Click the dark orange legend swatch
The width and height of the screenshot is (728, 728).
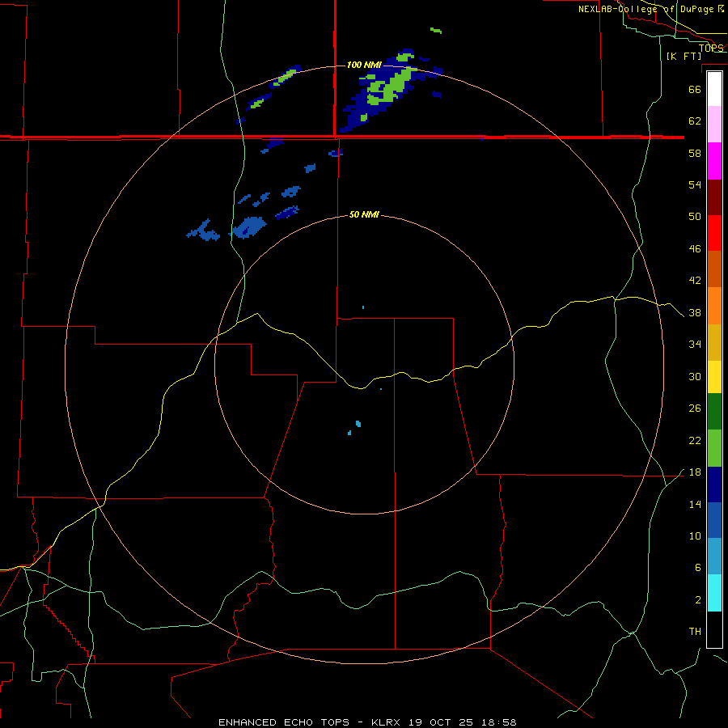coord(714,269)
